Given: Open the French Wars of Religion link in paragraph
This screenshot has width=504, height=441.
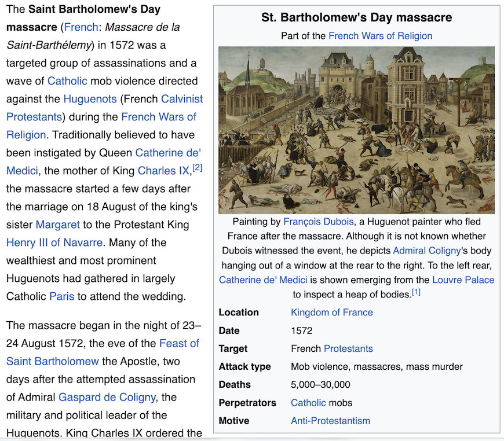Looking at the screenshot, I should pos(101,126).
